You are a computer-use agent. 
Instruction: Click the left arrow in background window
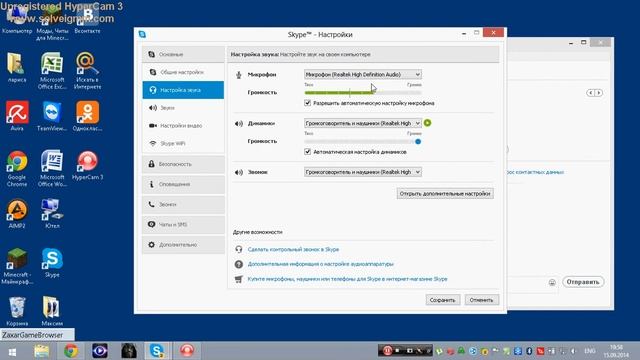click(x=590, y=93)
